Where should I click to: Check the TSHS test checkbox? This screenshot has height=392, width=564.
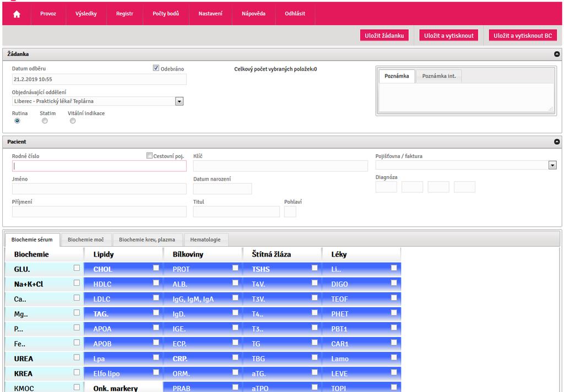pyautogui.click(x=314, y=268)
